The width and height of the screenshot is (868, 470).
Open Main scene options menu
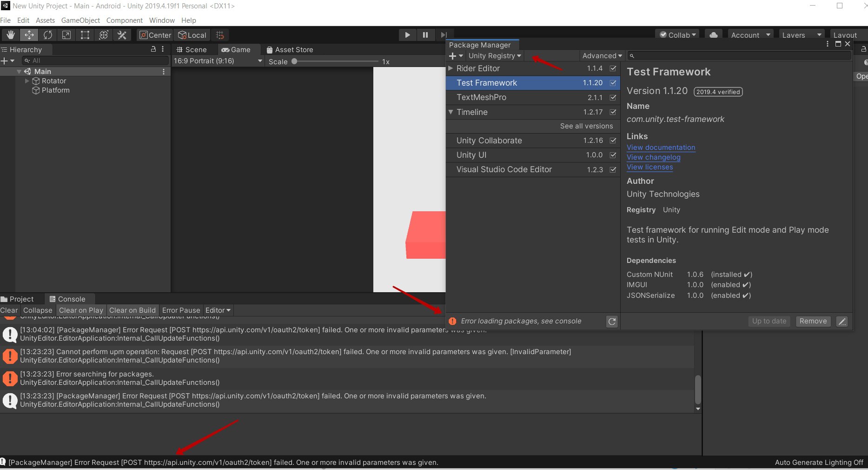[x=164, y=72]
